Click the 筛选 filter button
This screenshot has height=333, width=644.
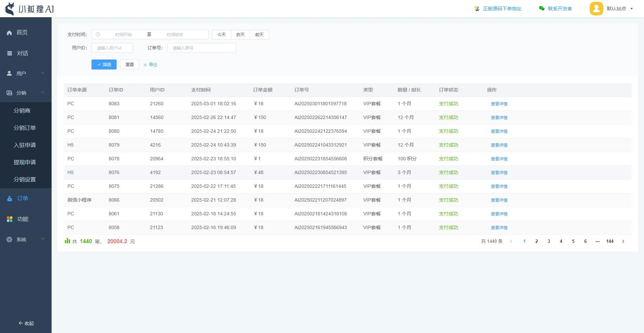[104, 64]
